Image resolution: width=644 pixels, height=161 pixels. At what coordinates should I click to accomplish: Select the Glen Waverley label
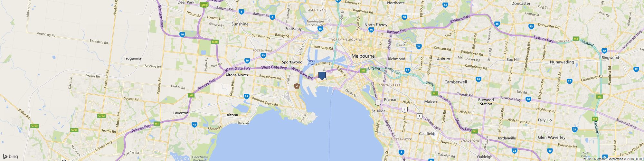[x=552, y=137]
